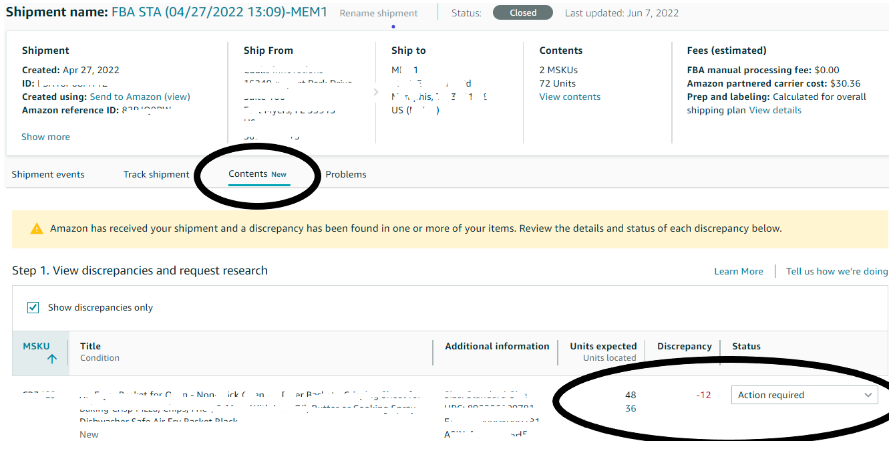Click the New condition label in item row
The image size is (893, 450).
click(89, 435)
